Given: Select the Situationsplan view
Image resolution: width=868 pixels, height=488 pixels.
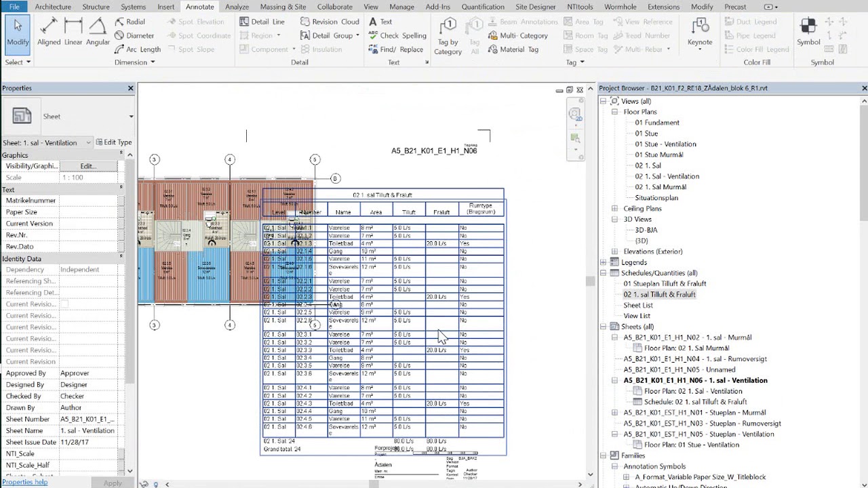Looking at the screenshot, I should point(656,198).
